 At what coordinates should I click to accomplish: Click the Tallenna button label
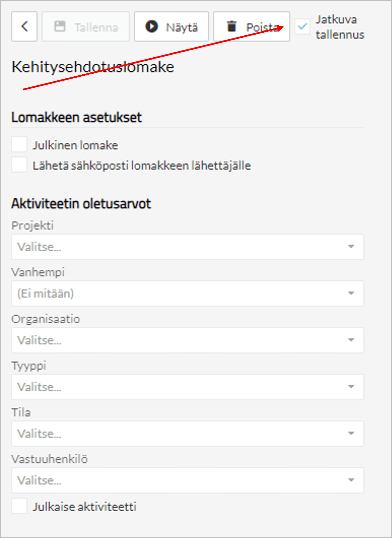96,27
